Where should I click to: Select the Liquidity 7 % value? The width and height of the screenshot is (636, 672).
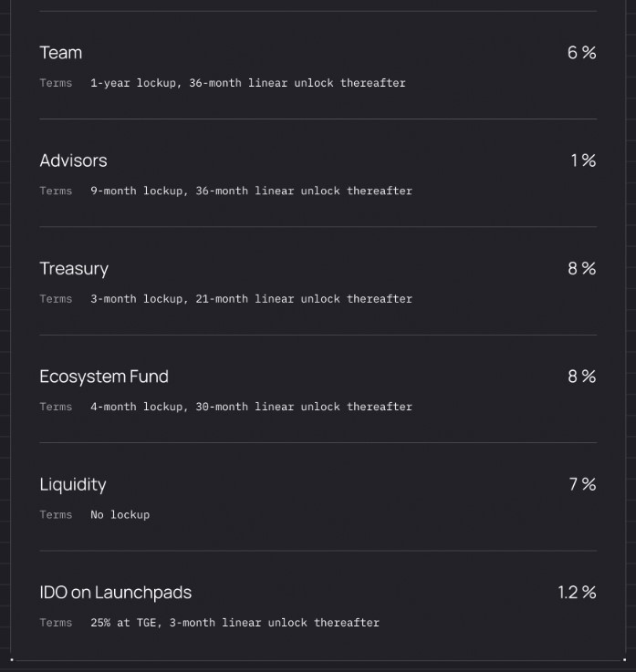tap(582, 484)
